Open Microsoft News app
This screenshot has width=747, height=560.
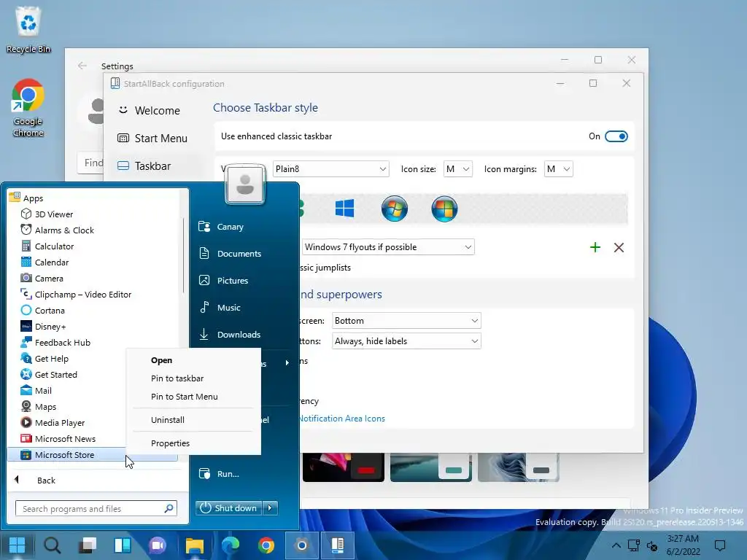58,438
